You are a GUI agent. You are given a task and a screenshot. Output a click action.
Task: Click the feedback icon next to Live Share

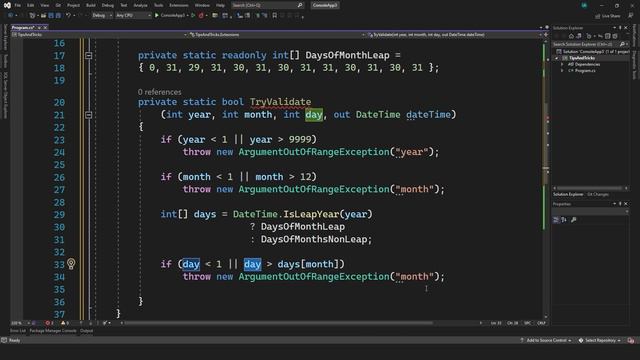631,16
